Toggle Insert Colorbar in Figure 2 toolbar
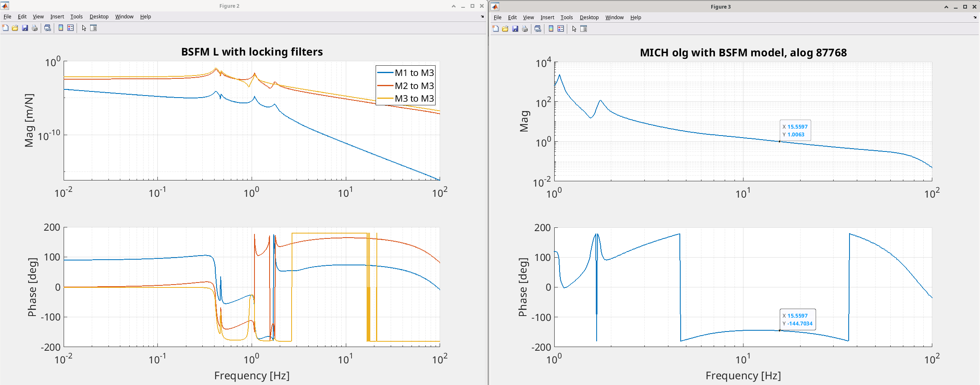Viewport: 980px width, 385px height. coord(61,28)
